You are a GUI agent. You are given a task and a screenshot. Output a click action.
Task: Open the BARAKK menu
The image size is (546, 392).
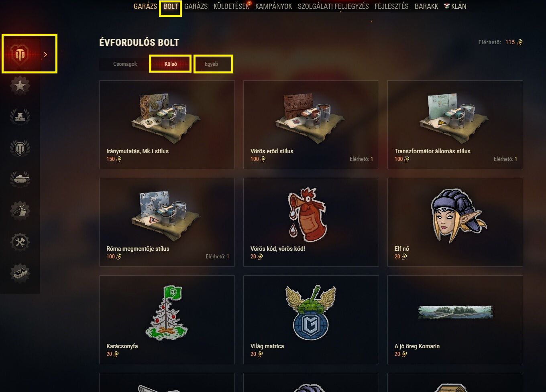coord(426,6)
